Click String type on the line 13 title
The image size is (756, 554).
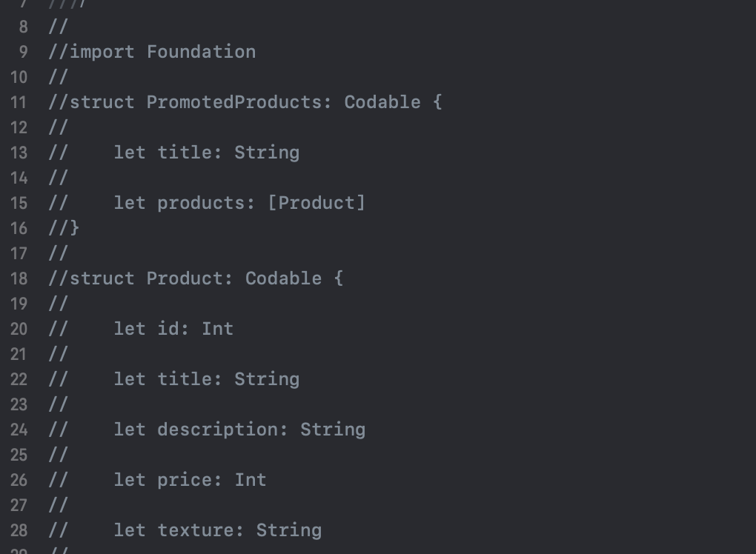click(267, 153)
